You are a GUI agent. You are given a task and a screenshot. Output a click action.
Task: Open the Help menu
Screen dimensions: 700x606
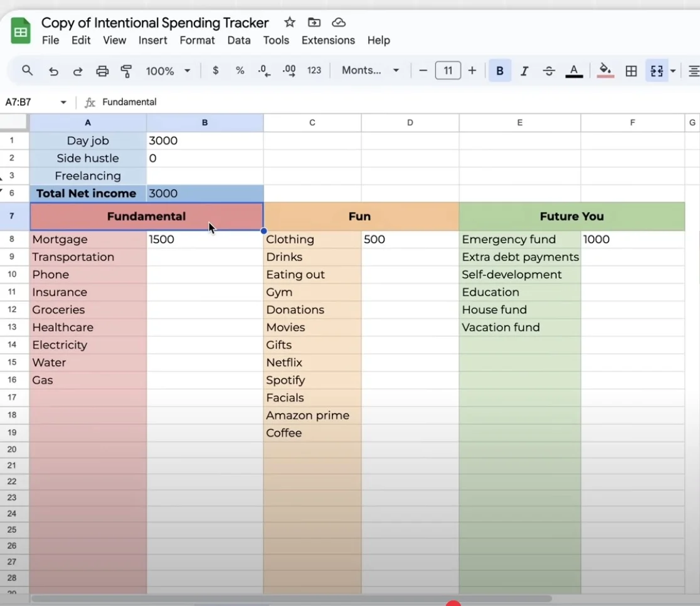pos(379,40)
